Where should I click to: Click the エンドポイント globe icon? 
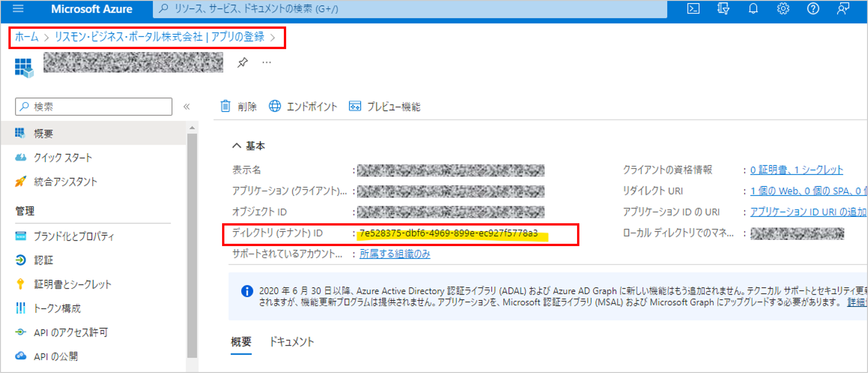point(275,106)
